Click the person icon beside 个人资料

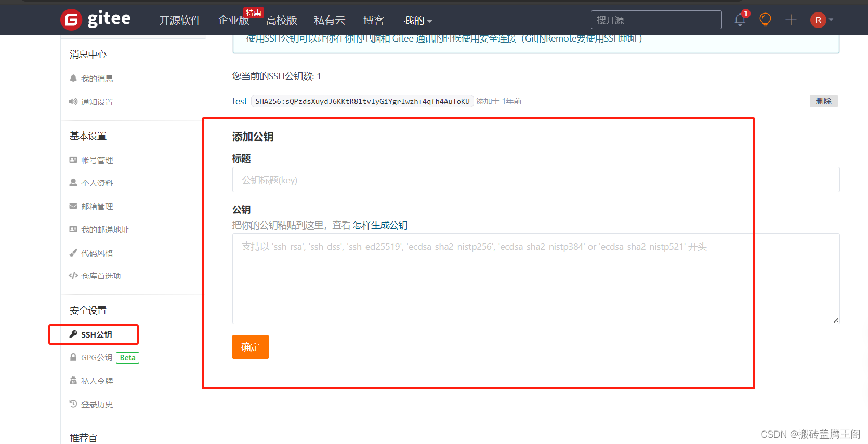tap(73, 183)
